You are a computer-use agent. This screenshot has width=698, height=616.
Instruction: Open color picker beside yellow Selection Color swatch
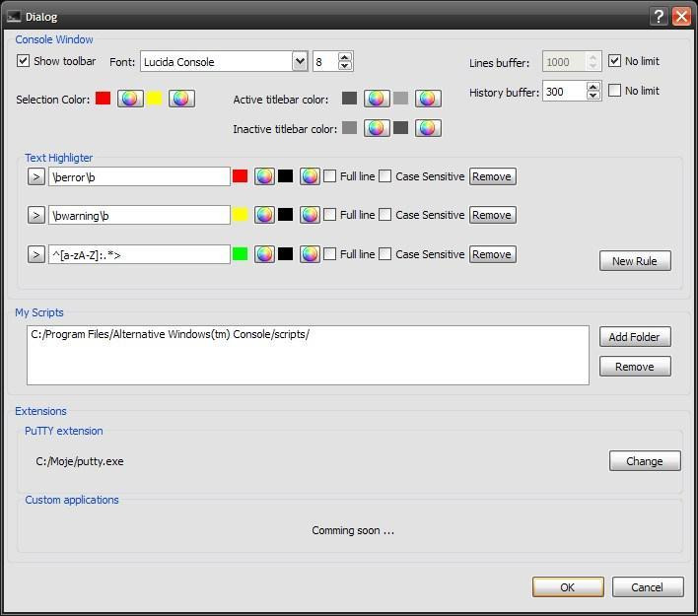181,99
